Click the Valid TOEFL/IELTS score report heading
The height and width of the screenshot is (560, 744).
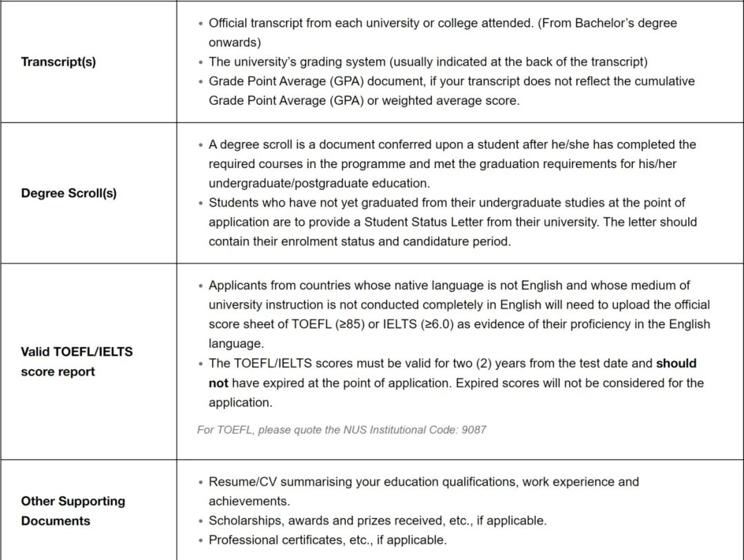click(x=77, y=361)
